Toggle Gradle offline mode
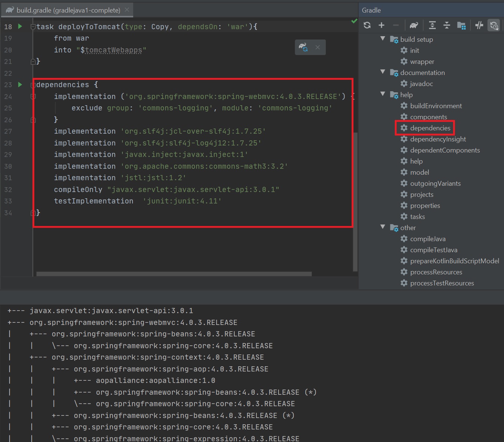 (479, 25)
